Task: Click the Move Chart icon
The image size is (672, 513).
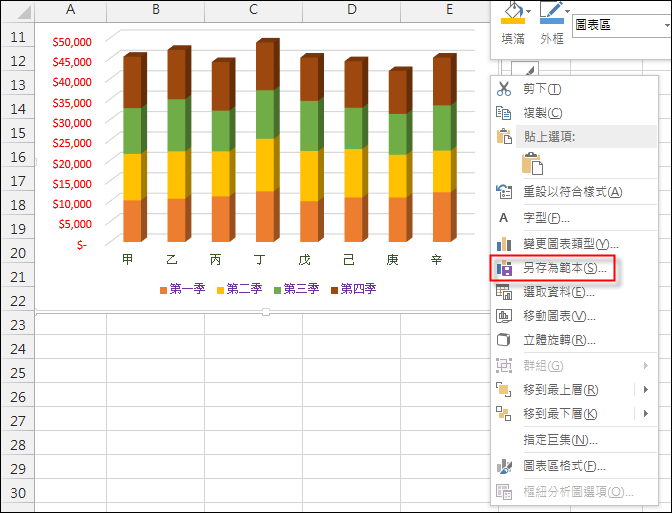Action: pos(504,316)
